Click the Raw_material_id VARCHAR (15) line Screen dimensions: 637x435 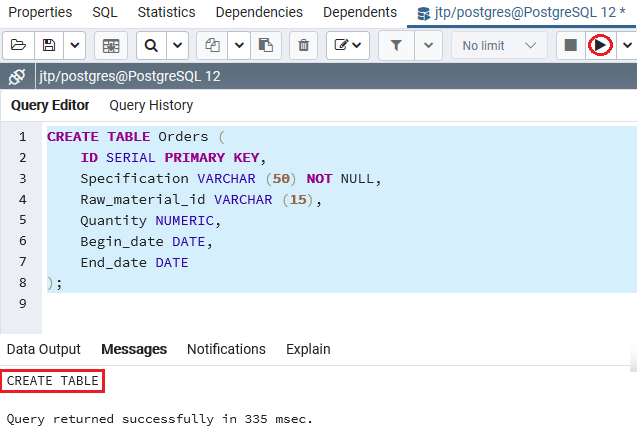pyautogui.click(x=201, y=200)
